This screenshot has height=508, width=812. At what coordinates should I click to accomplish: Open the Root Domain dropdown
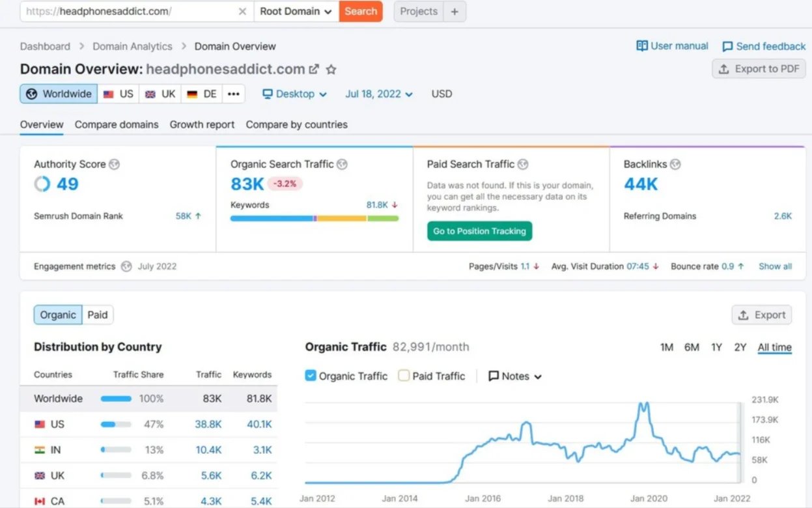[296, 12]
